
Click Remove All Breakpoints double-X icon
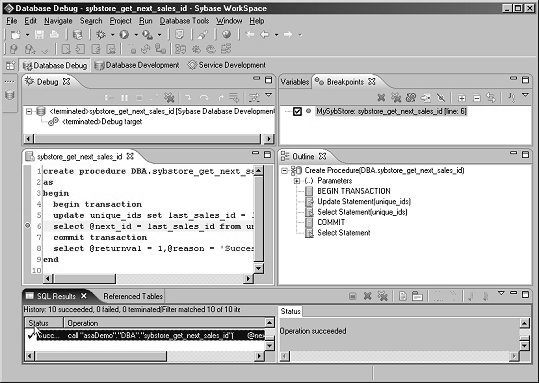tap(396, 98)
